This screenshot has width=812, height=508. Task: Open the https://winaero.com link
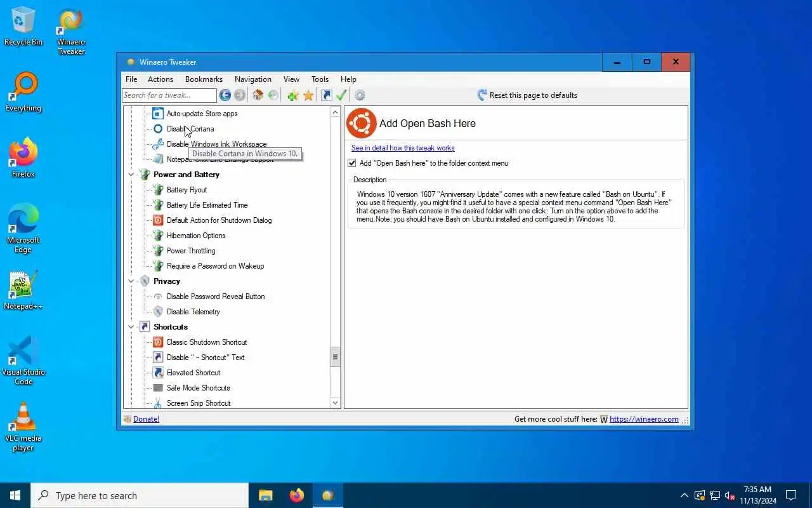pos(644,419)
